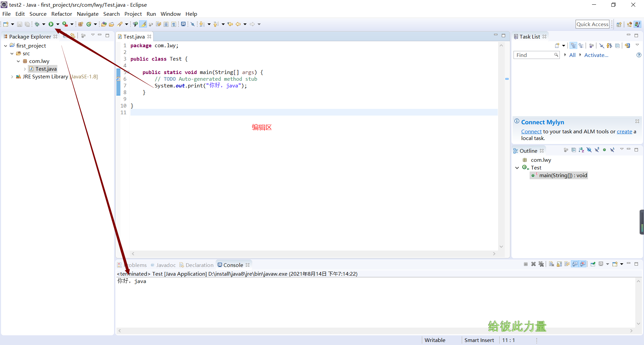Viewport: 644px width, 345px height.
Task: Open the New wizard dropdown arrow
Action: coord(12,24)
